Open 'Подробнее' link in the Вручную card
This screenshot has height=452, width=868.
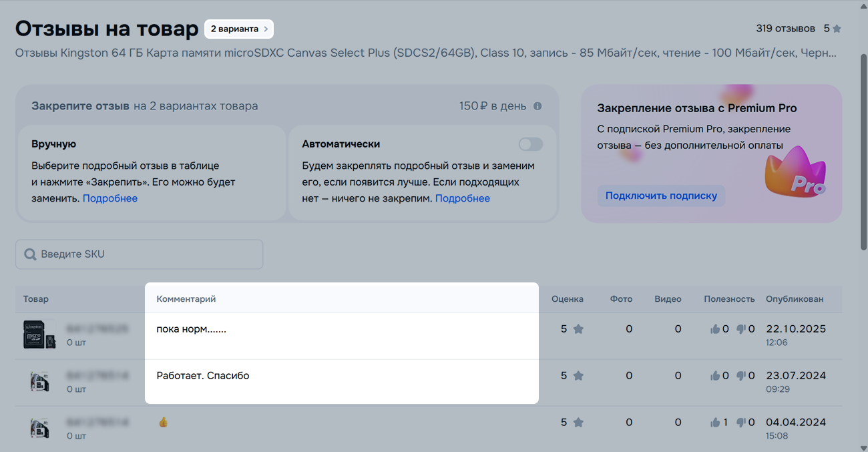tap(110, 198)
